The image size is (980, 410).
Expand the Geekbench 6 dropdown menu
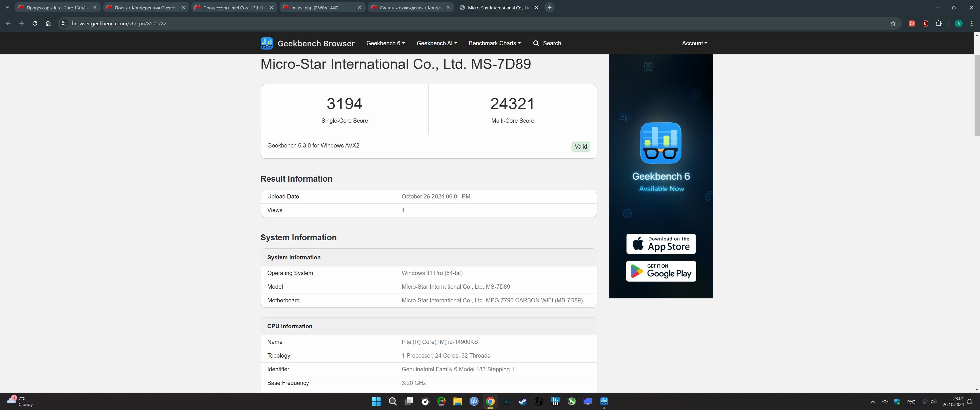pos(385,43)
